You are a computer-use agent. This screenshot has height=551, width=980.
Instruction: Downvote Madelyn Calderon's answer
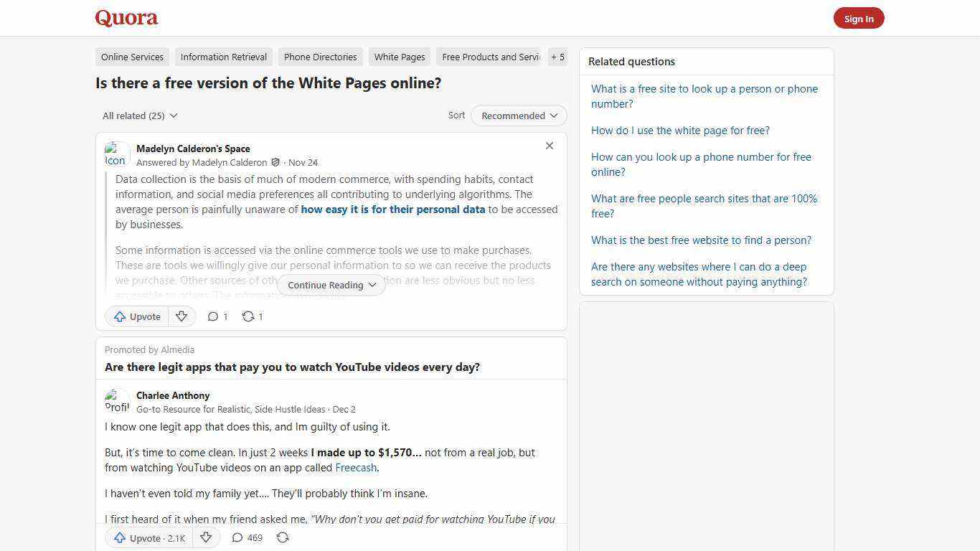point(182,316)
